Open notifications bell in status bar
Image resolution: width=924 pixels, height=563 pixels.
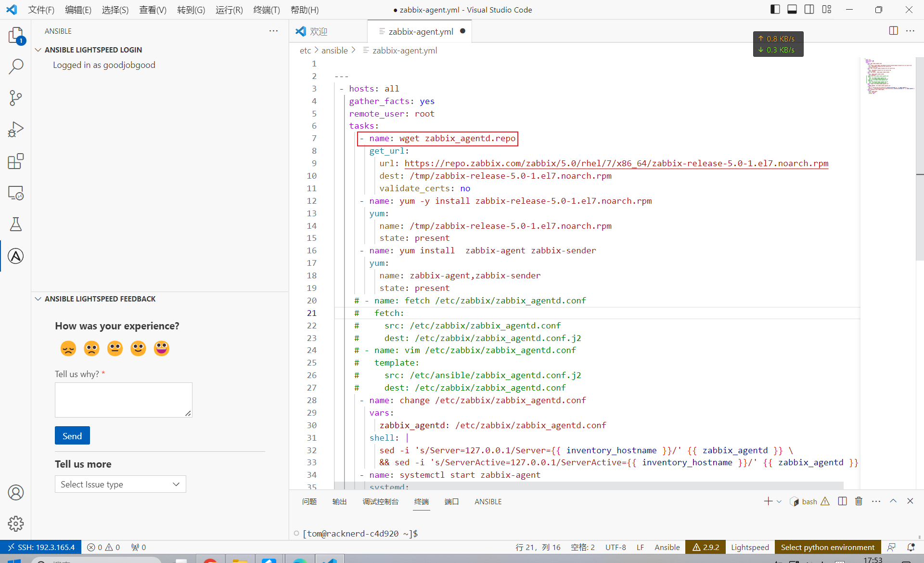click(x=911, y=547)
